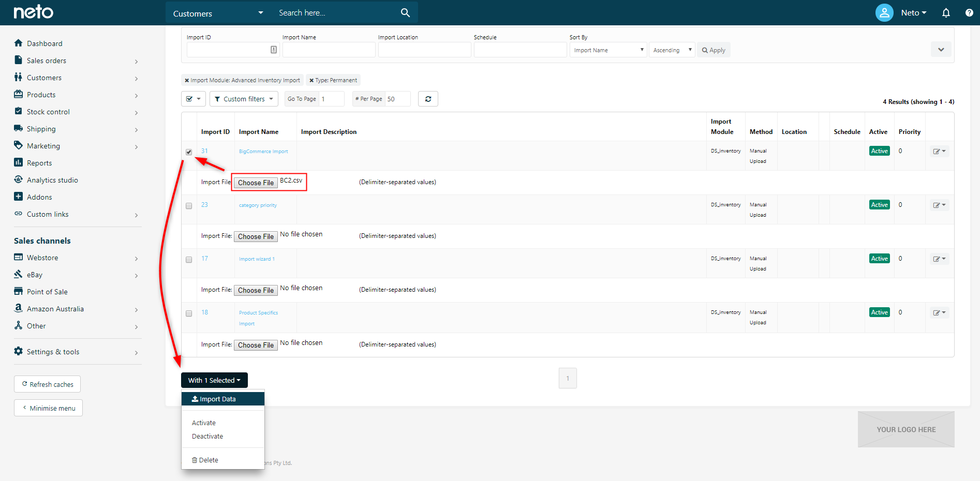980x481 pixels.
Task: Choose Activate in the dropdown menu
Action: (x=204, y=423)
